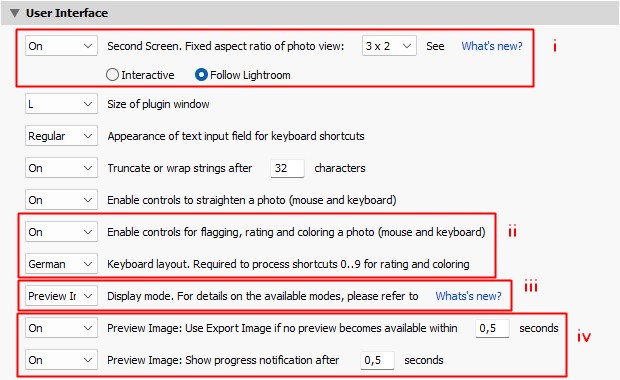Open the Truncate or wrap strings dropdown

[x=61, y=168]
